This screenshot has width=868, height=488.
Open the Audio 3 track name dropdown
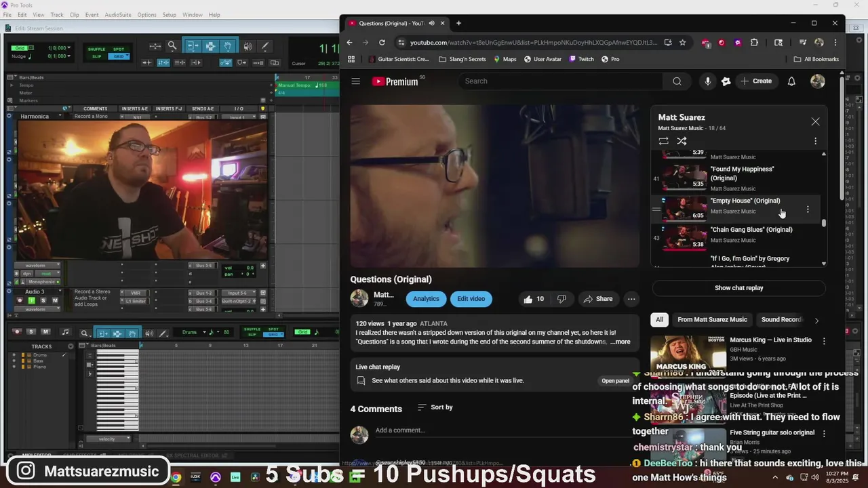60,292
